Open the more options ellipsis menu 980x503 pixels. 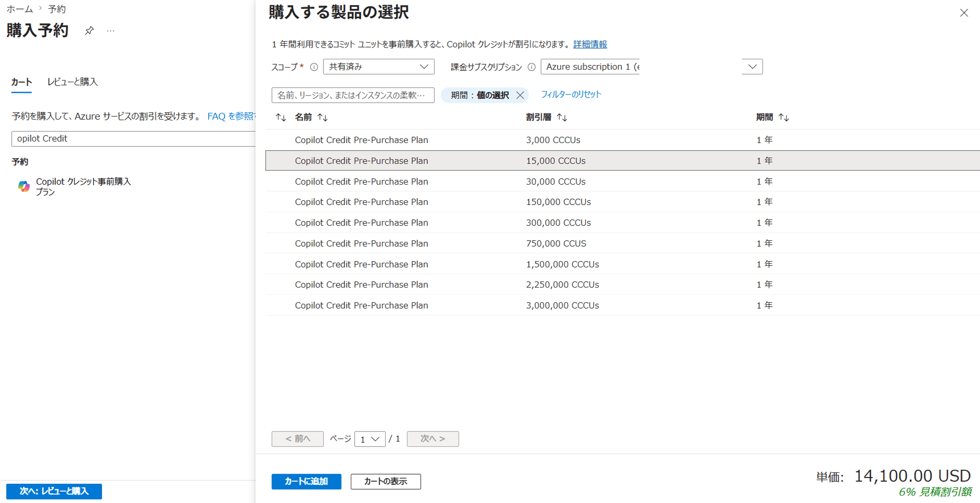click(111, 31)
